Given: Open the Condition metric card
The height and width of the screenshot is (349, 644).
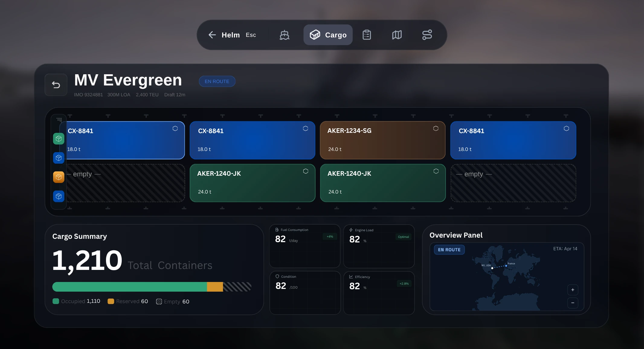Looking at the screenshot, I should [304, 293].
